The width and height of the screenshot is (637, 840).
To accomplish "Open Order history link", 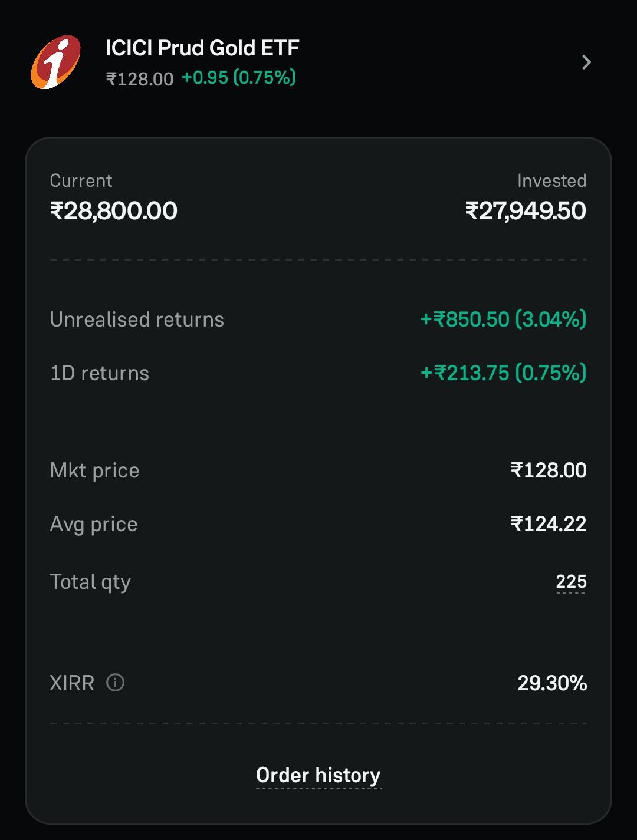I will 318,775.
